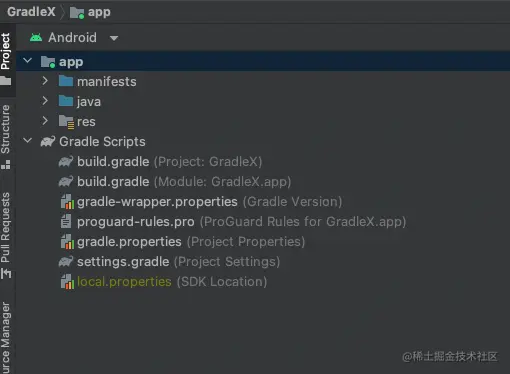Collapse the Gradle Scripts group
510x374 pixels.
(x=28, y=141)
